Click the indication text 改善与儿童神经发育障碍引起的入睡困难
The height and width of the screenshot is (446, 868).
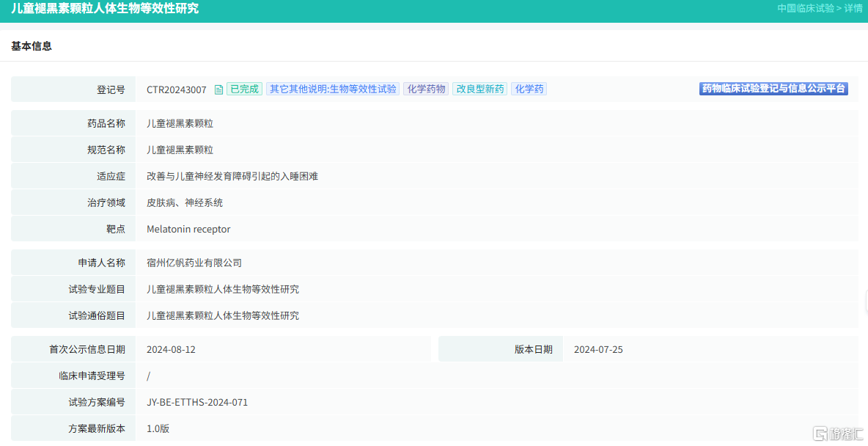point(232,177)
